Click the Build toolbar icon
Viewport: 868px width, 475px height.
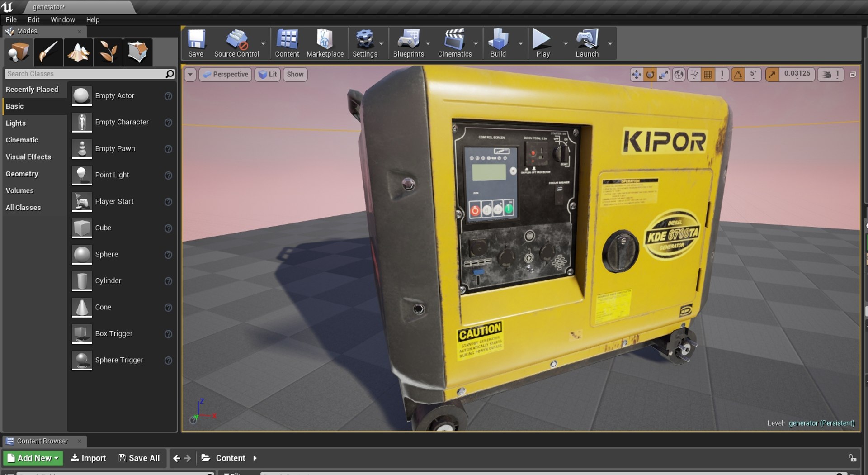pyautogui.click(x=498, y=43)
